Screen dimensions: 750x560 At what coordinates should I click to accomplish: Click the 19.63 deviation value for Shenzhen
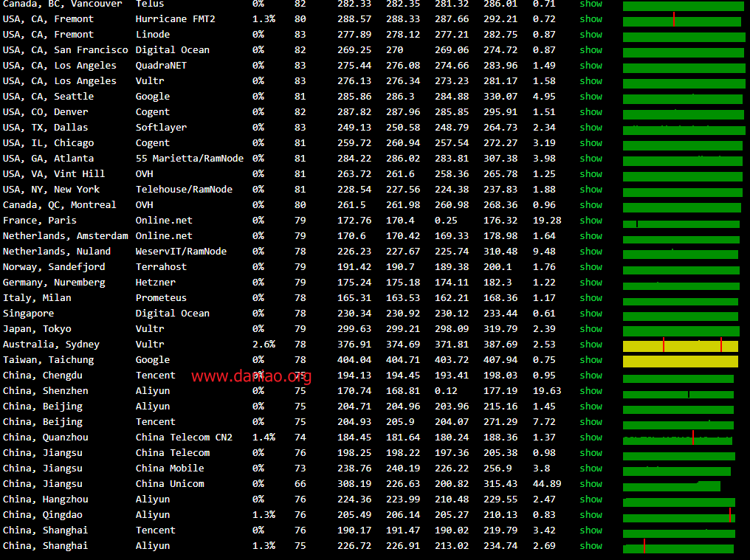tap(547, 391)
